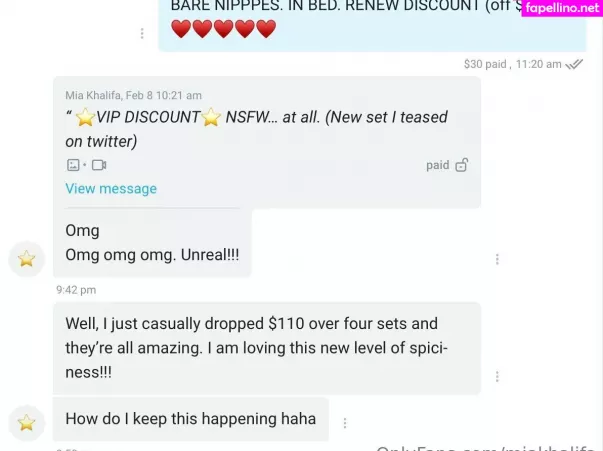
Task: Open options menu beside the hearts message
Action: coord(142,33)
